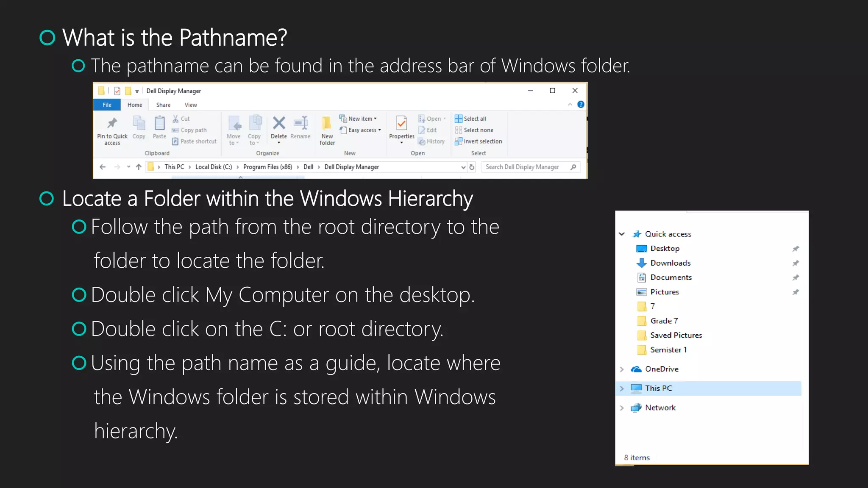The height and width of the screenshot is (488, 868).
Task: Open the Move to menu
Action: click(234, 130)
